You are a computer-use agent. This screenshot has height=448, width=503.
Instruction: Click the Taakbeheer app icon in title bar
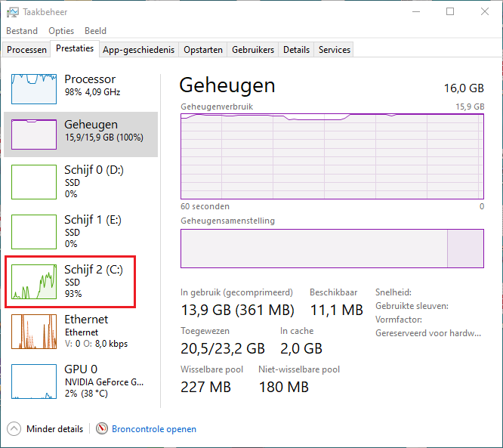(13, 11)
